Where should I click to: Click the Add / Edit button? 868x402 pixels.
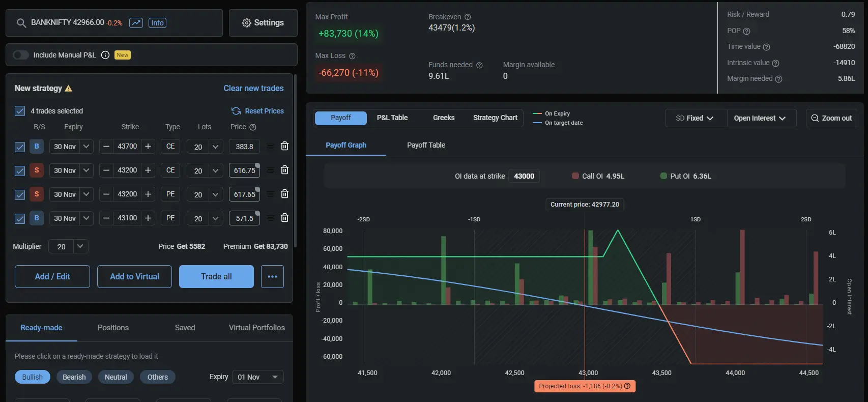[x=52, y=276]
